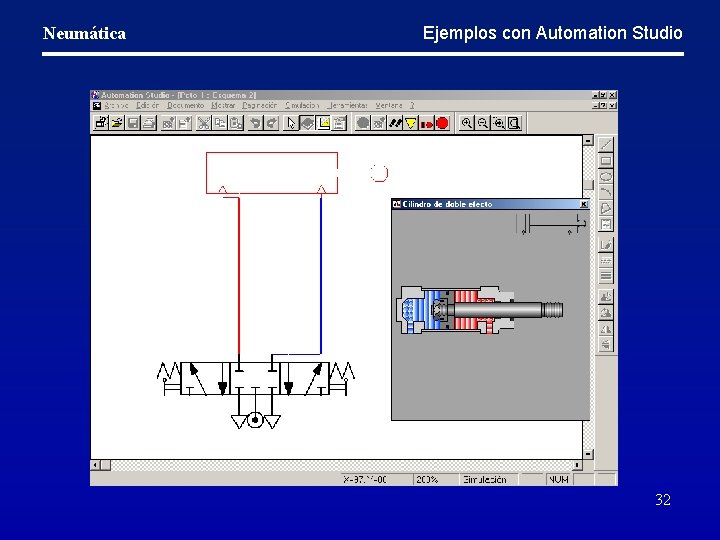Screen dimensions: 720x540
Task: Click the grey octagon simulation icon
Action: click(x=363, y=123)
